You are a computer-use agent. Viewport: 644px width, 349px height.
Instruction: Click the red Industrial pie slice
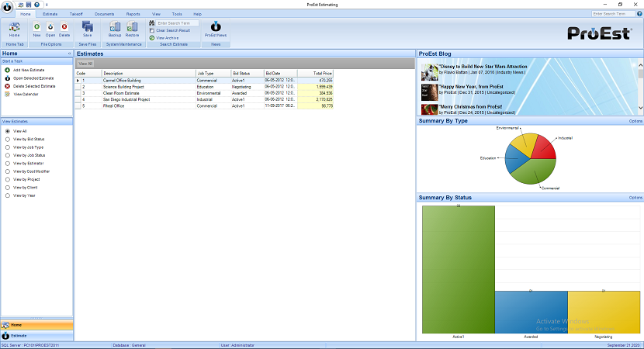(545, 148)
